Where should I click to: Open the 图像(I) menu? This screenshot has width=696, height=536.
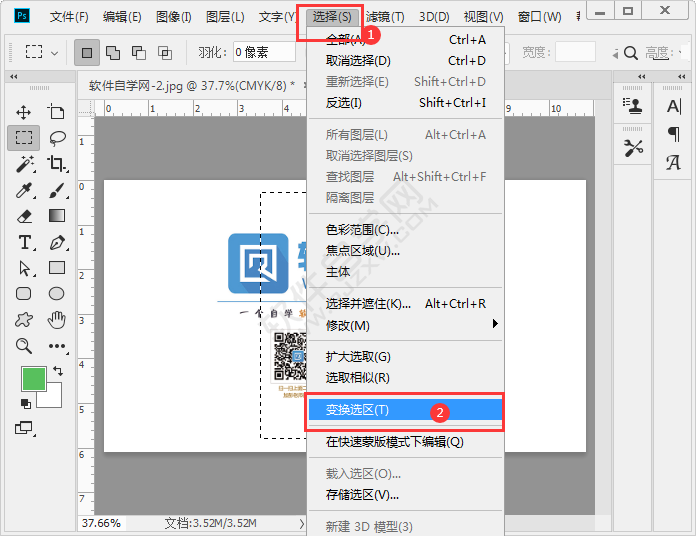(x=174, y=17)
